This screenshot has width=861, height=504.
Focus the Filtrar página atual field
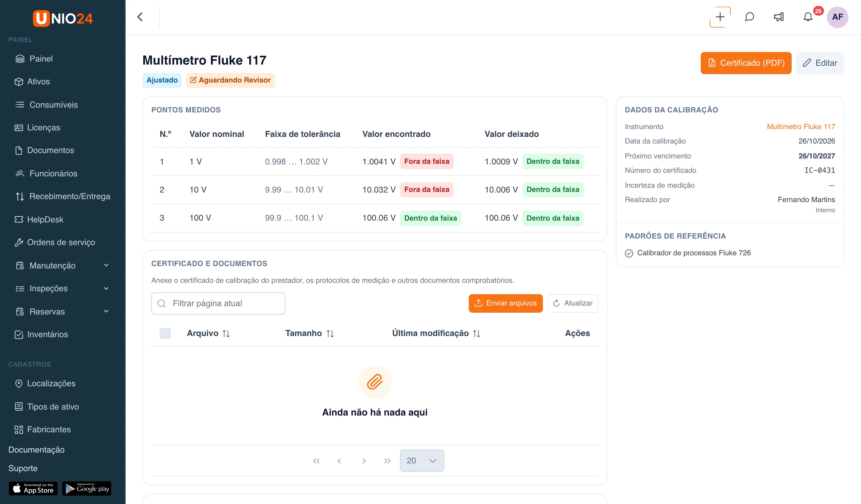pyautogui.click(x=218, y=303)
